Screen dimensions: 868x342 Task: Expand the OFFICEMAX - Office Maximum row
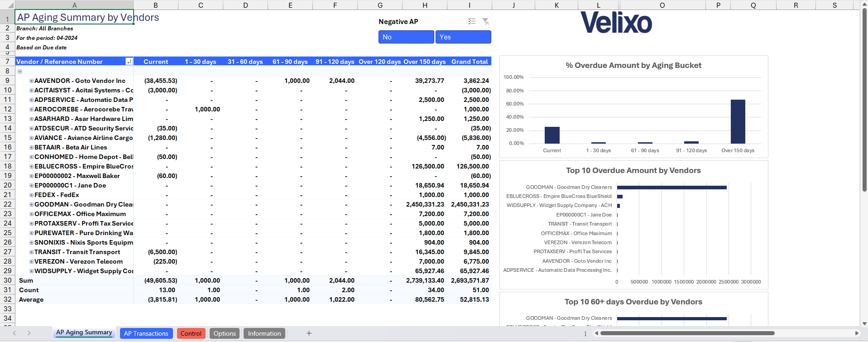[31, 214]
